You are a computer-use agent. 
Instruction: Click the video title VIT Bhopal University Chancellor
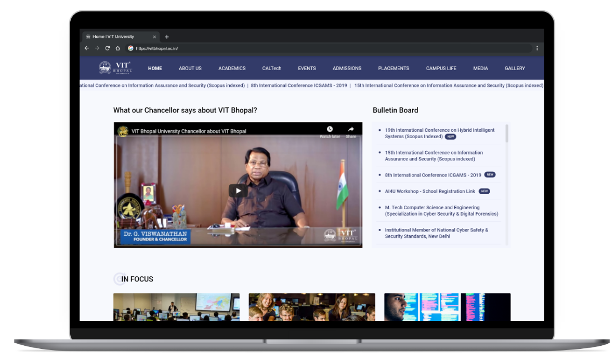pos(189,131)
